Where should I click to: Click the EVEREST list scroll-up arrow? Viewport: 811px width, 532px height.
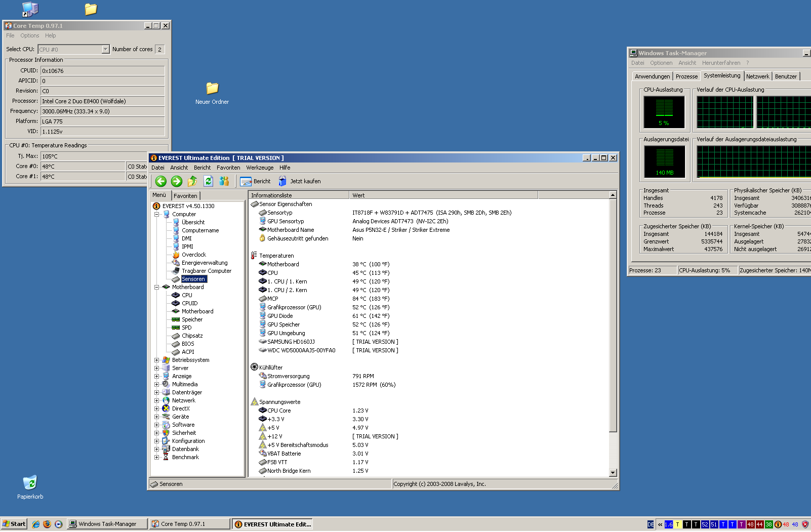click(x=613, y=195)
